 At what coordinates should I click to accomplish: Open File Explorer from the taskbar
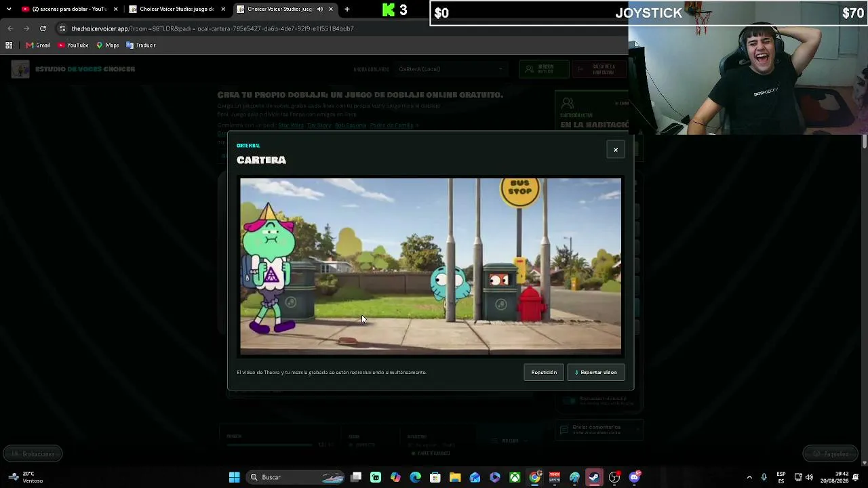[x=455, y=477]
